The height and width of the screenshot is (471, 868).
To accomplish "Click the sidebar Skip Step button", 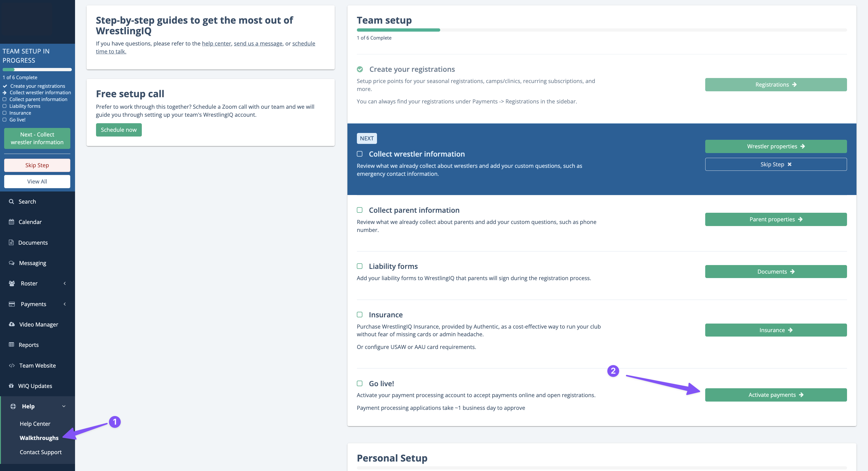I will tap(37, 165).
